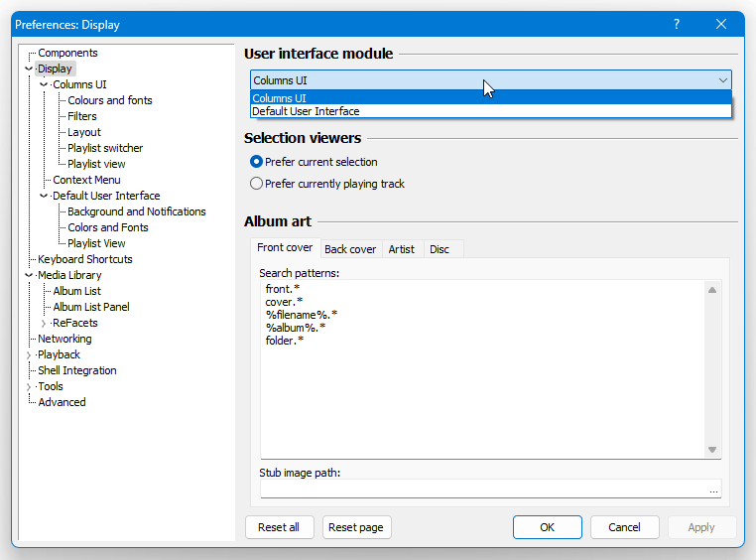Select ReFacets tree item
Image resolution: width=756 pixels, height=560 pixels.
tap(75, 323)
